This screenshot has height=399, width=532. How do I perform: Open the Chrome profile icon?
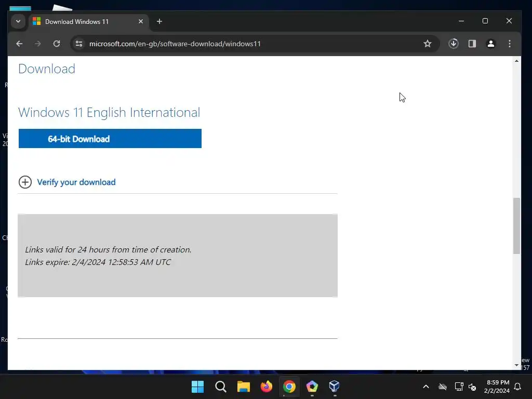[491, 44]
